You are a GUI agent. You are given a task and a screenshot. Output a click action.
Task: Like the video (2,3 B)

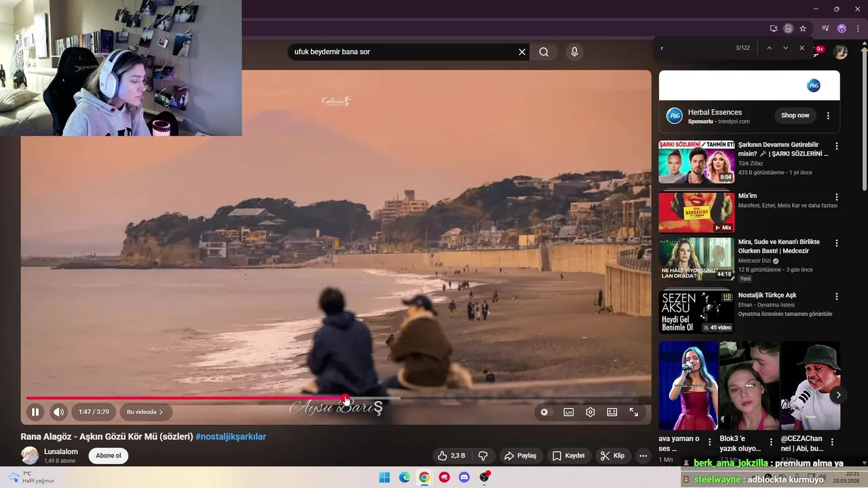452,455
